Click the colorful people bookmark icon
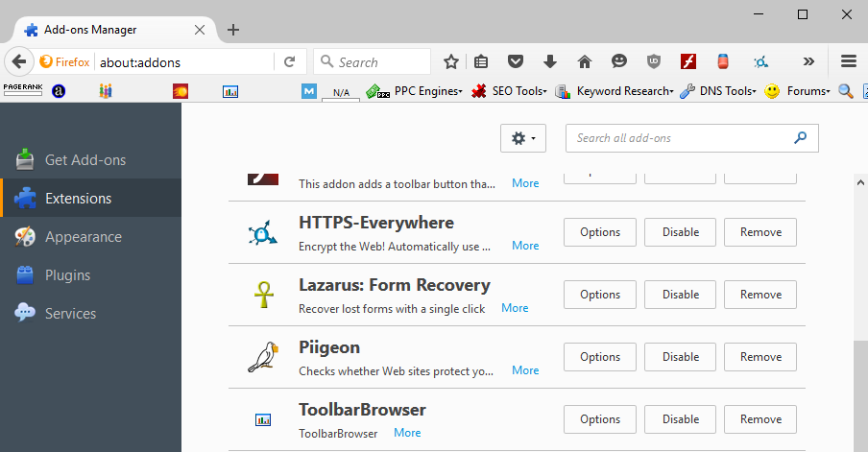Screen dimensions: 868x452 106,91
